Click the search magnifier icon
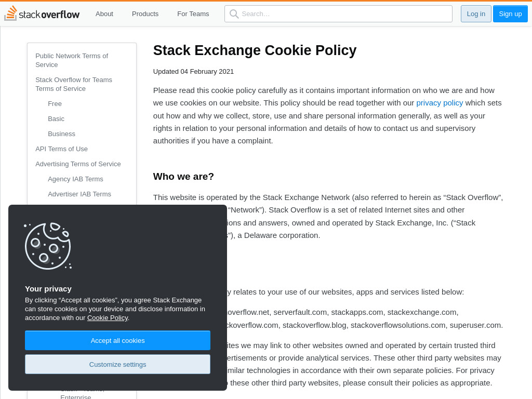The width and height of the screenshot is (532, 399). pyautogui.click(x=234, y=14)
